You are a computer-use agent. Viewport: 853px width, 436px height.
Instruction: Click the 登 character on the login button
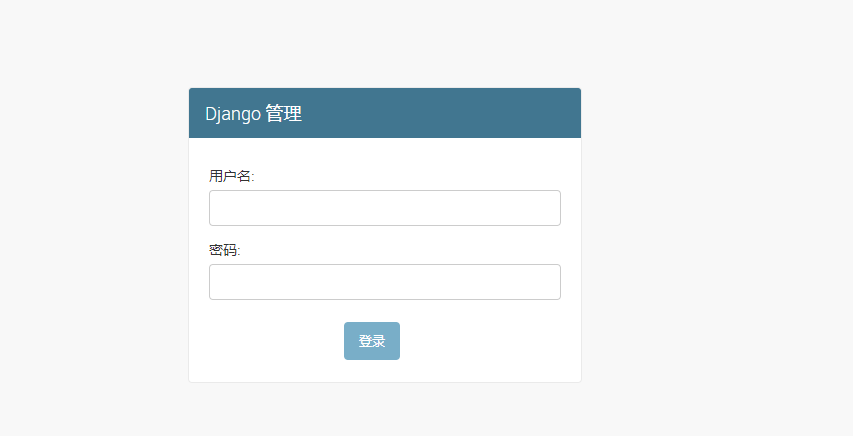click(365, 341)
